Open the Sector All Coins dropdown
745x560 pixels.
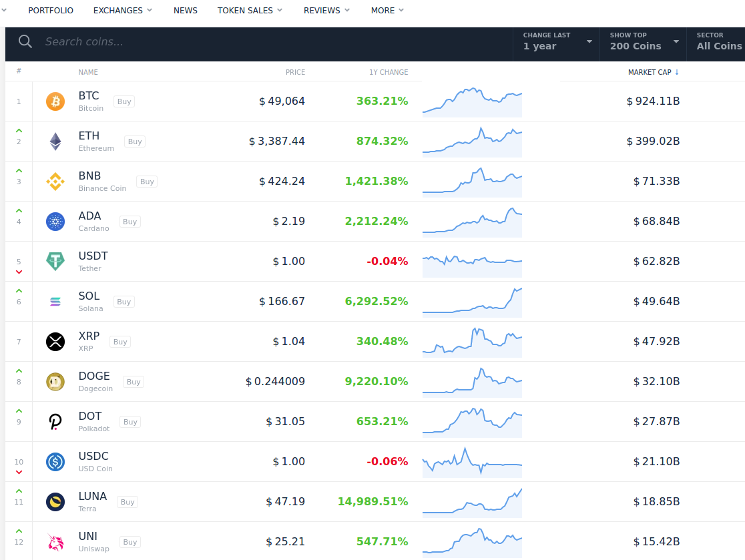(716, 42)
